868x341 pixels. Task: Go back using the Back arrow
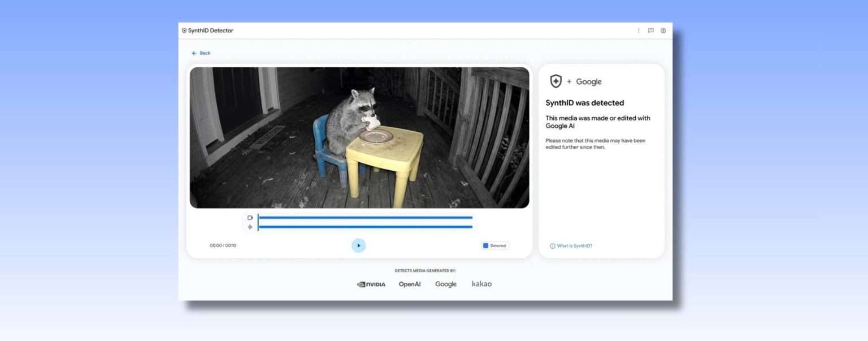(201, 53)
